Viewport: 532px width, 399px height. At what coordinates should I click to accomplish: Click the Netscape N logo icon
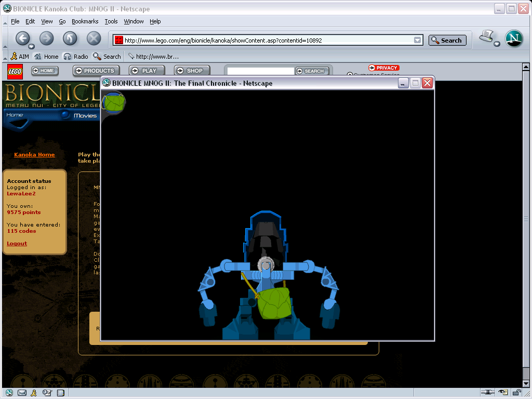click(x=514, y=38)
